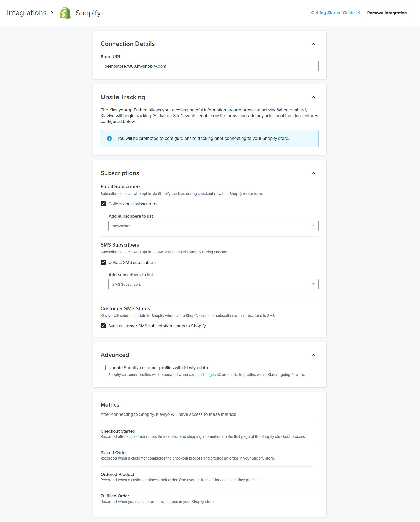Click the breadcrumb chevron after Integrations
The width and height of the screenshot is (420, 522).
[x=52, y=13]
